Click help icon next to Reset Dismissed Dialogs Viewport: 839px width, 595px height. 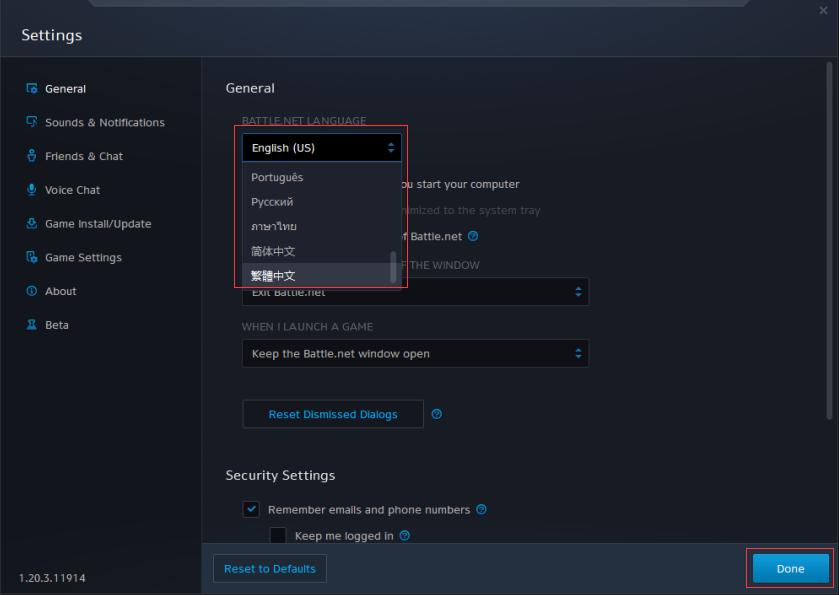point(436,414)
